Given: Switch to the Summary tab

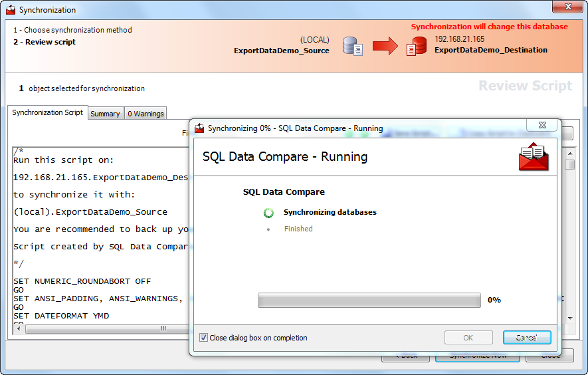Looking at the screenshot, I should coord(105,114).
